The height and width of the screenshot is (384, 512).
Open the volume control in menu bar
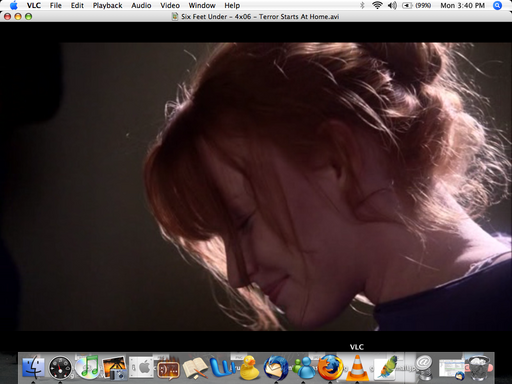pos(392,5)
